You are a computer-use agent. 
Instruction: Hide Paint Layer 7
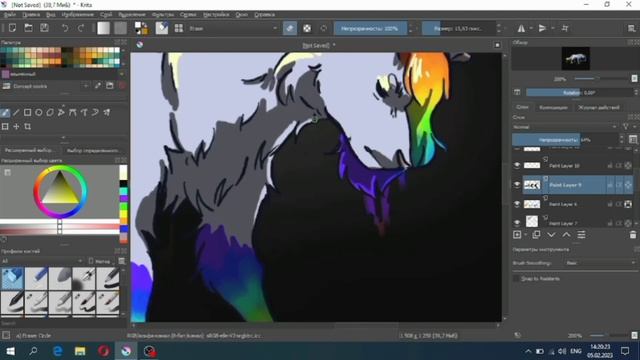pyautogui.click(x=517, y=223)
